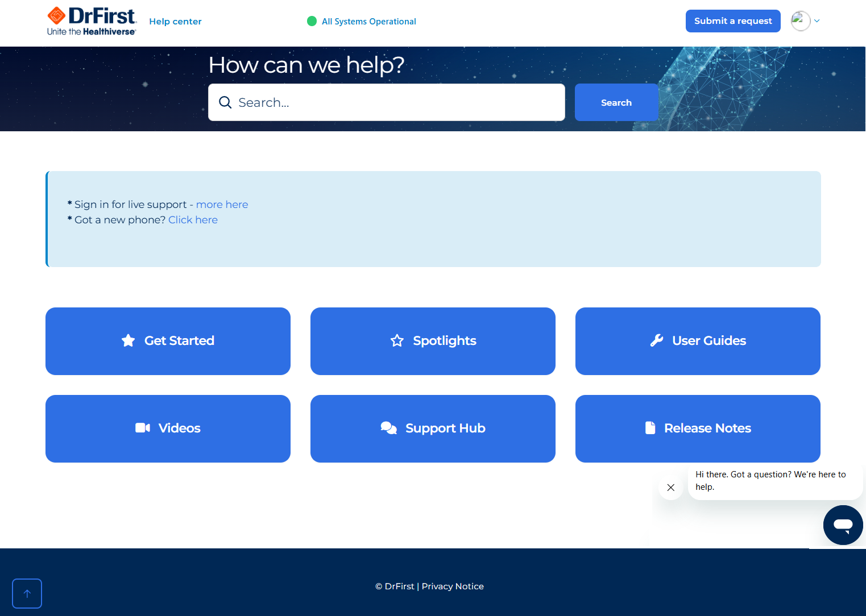866x616 pixels.
Task: Click the green status indicator dot
Action: pos(312,21)
